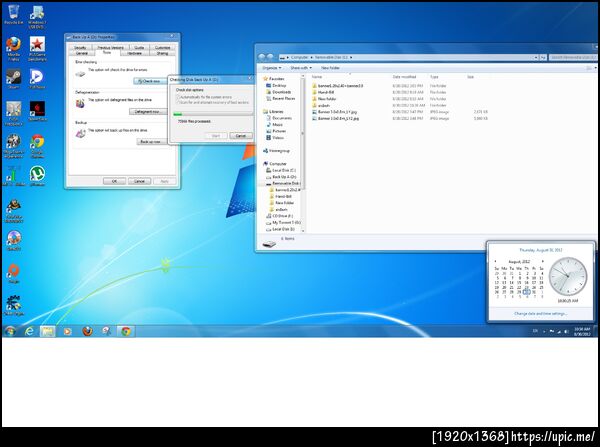The width and height of the screenshot is (600, 447).
Task: Click the Action Center flag in the tray
Action: click(x=552, y=331)
